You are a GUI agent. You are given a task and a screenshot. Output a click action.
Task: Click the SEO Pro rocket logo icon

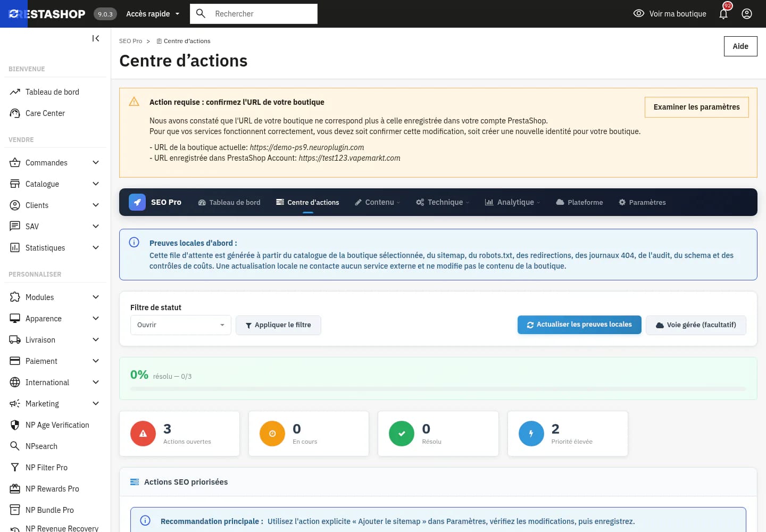coord(137,202)
